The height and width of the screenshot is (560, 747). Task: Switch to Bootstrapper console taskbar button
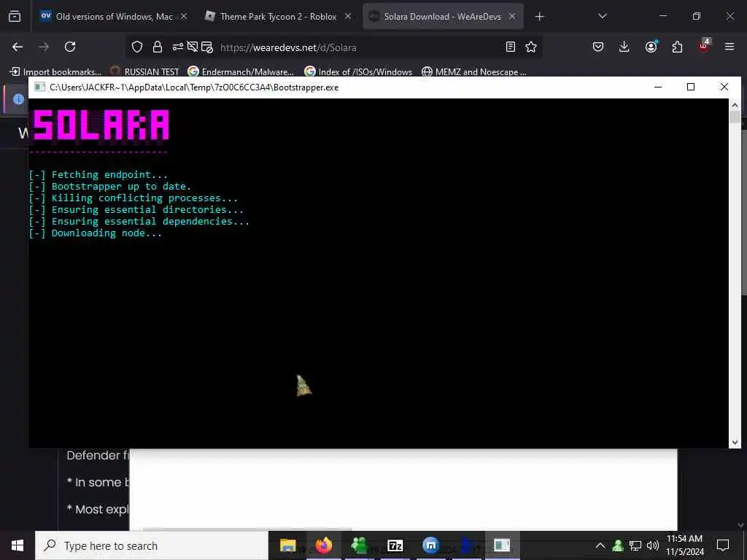pyautogui.click(x=502, y=545)
